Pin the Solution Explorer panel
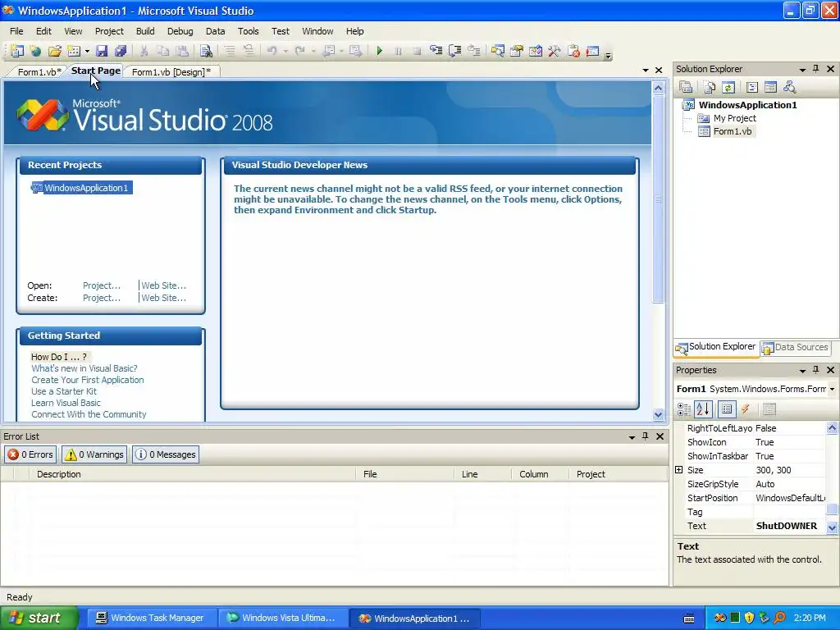Screen dimensions: 840x630 point(816,69)
